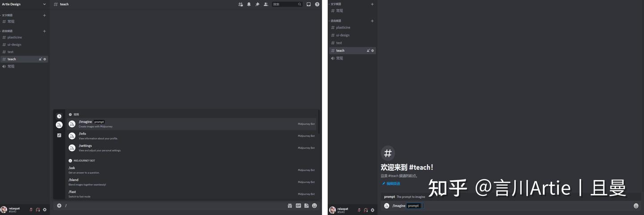644x215 pixels.
Task: Open pinned messages in left window header
Action: pyautogui.click(x=257, y=4)
